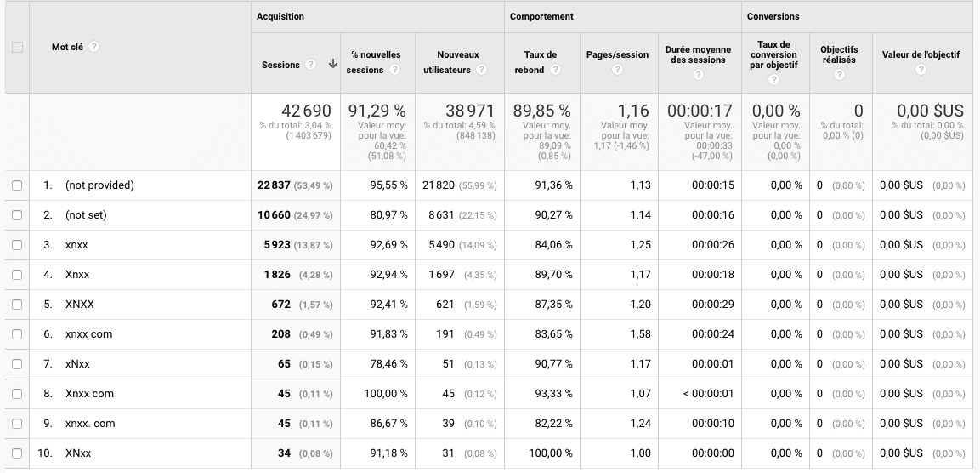Click the Sessions sort descending arrow

332,65
